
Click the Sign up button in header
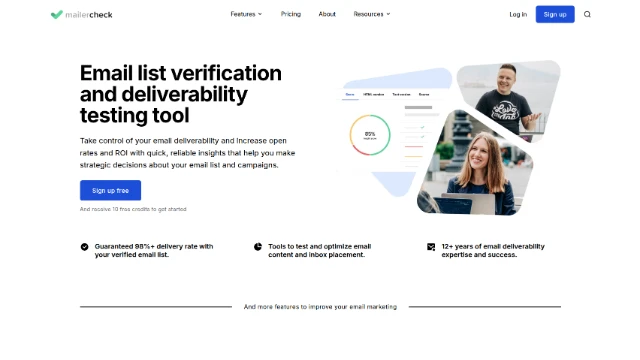(555, 14)
